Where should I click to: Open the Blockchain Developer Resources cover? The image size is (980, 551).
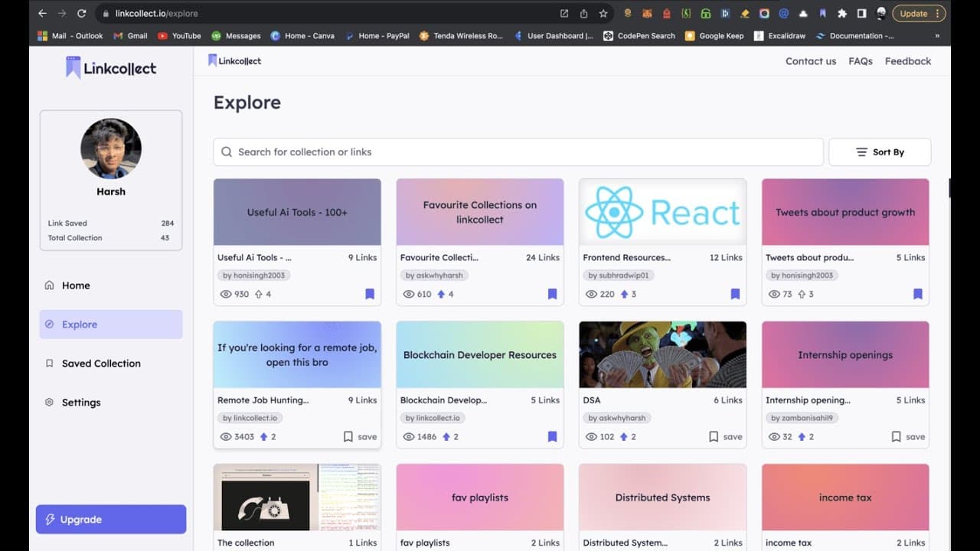480,354
